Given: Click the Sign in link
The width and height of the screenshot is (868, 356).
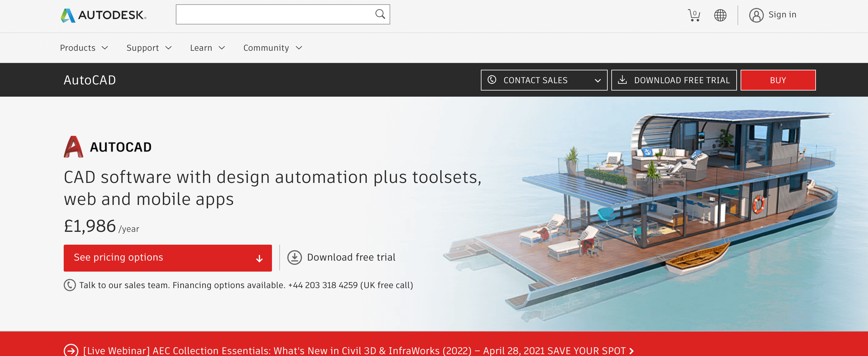Looking at the screenshot, I should 782,15.
